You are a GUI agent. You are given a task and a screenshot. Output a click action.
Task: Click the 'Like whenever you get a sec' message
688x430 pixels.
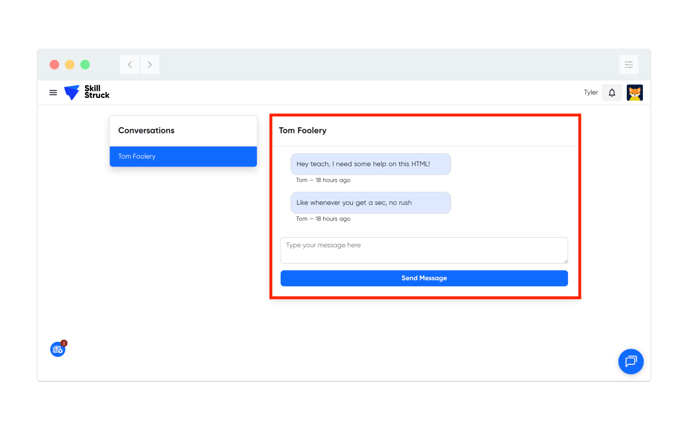tap(370, 202)
